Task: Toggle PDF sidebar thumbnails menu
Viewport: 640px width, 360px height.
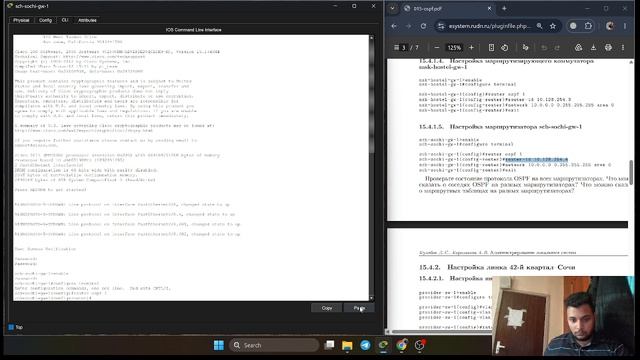Action: [x=396, y=47]
